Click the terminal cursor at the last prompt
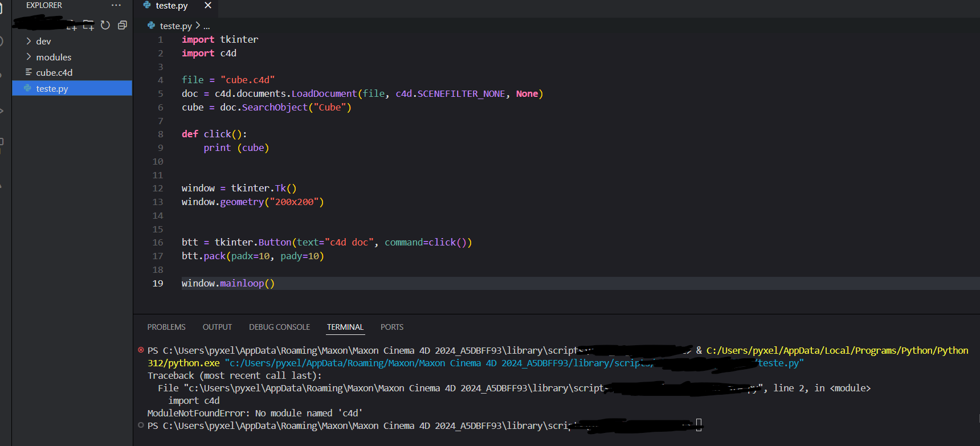 click(699, 425)
